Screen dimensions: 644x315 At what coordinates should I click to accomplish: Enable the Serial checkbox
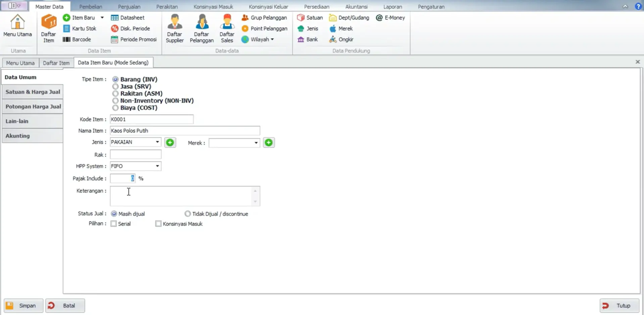pos(114,224)
